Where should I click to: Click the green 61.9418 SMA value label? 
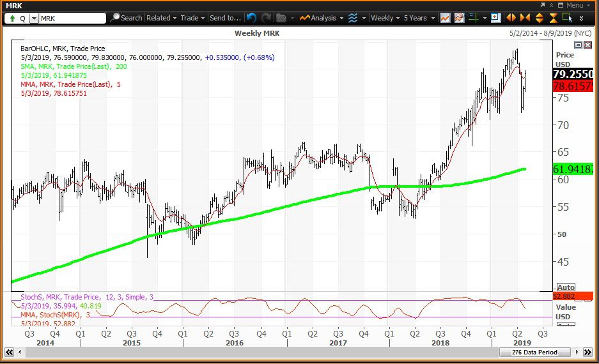pyautogui.click(x=573, y=169)
